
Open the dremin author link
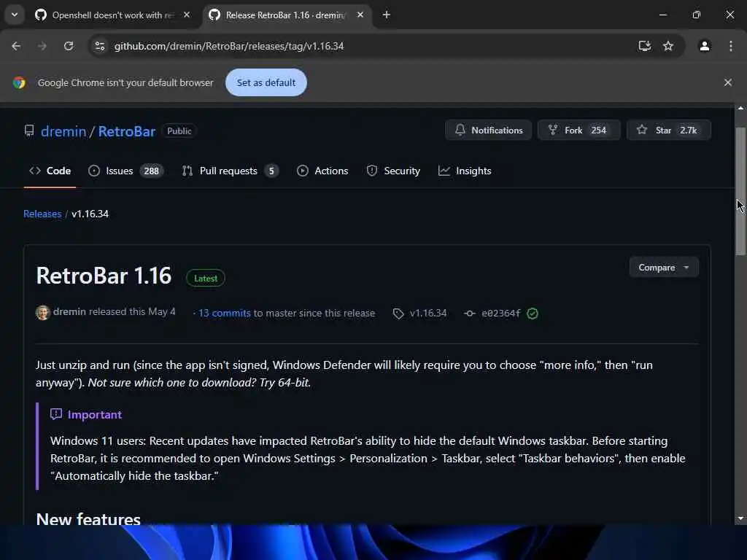(x=69, y=311)
